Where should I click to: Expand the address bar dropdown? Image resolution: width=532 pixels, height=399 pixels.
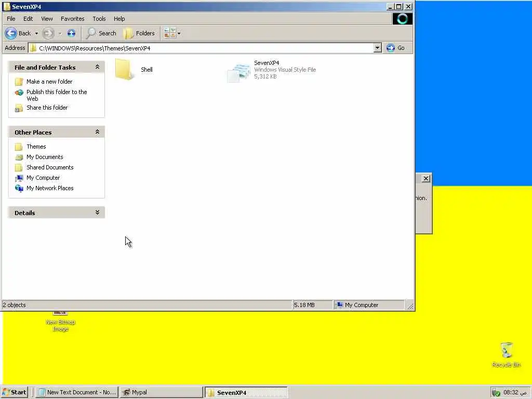pyautogui.click(x=378, y=48)
